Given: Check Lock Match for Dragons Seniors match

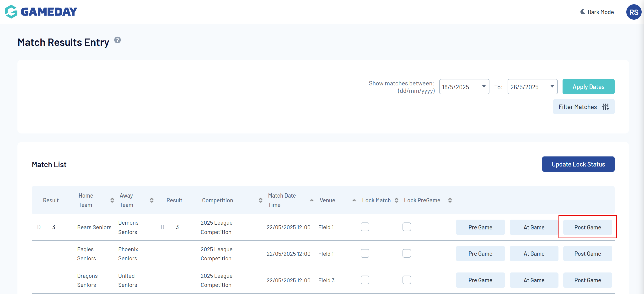Looking at the screenshot, I should (x=365, y=280).
